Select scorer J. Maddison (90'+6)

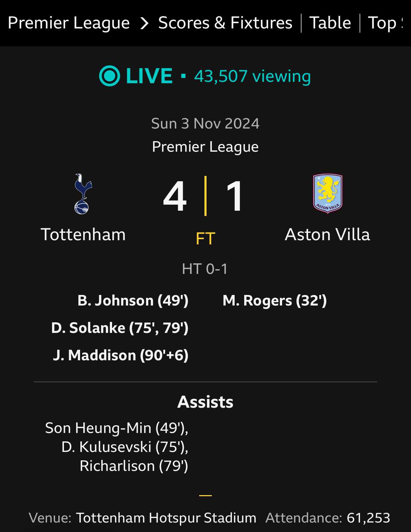click(121, 355)
